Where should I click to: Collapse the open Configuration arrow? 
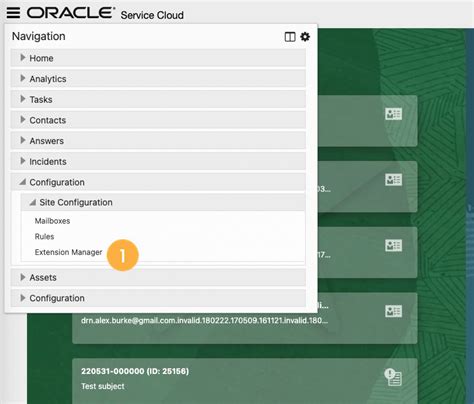coord(22,182)
